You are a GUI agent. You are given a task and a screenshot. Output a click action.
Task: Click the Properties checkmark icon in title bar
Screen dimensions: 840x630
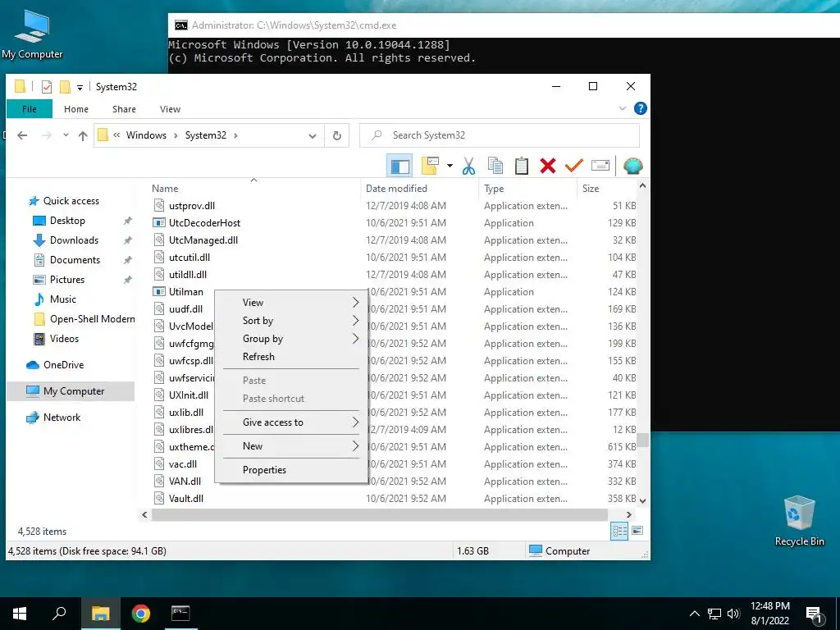(x=47, y=87)
